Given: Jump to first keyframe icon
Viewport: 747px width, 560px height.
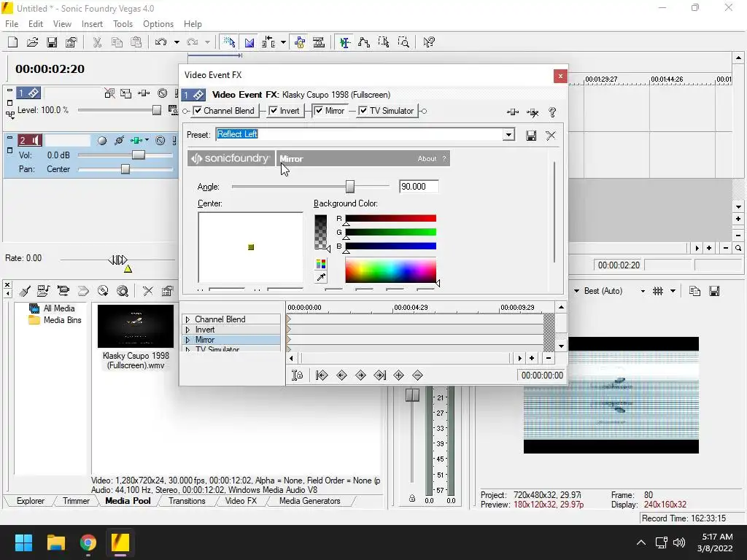Looking at the screenshot, I should coord(322,376).
